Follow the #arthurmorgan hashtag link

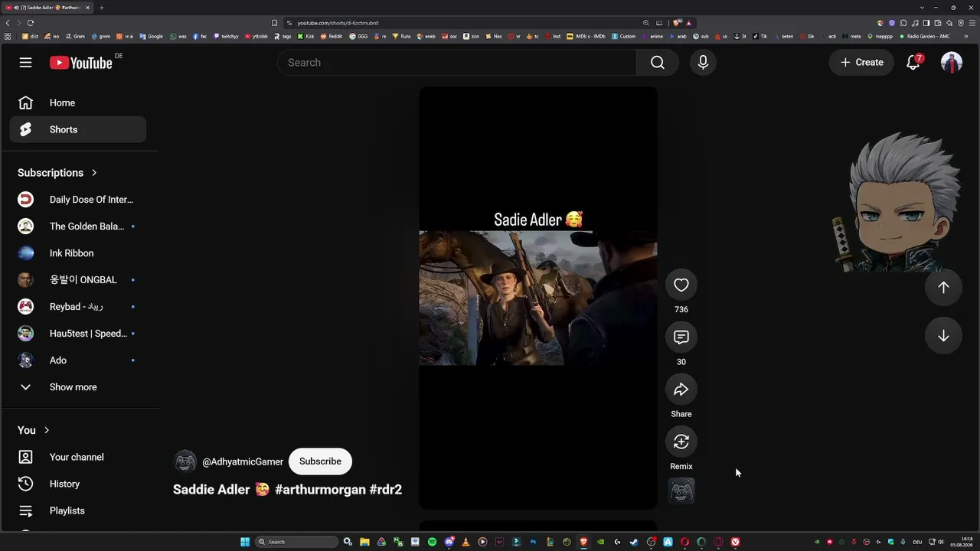(320, 490)
